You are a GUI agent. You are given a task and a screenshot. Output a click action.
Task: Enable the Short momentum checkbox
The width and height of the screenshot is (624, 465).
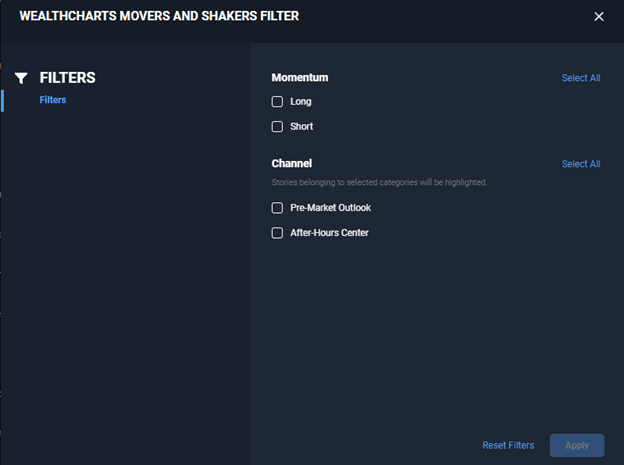pos(277,127)
